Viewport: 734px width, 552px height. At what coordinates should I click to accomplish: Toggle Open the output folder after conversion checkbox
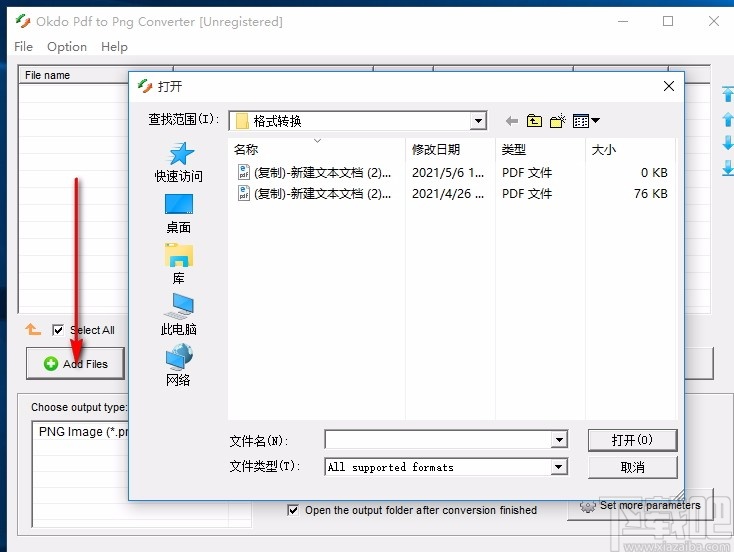click(x=293, y=510)
